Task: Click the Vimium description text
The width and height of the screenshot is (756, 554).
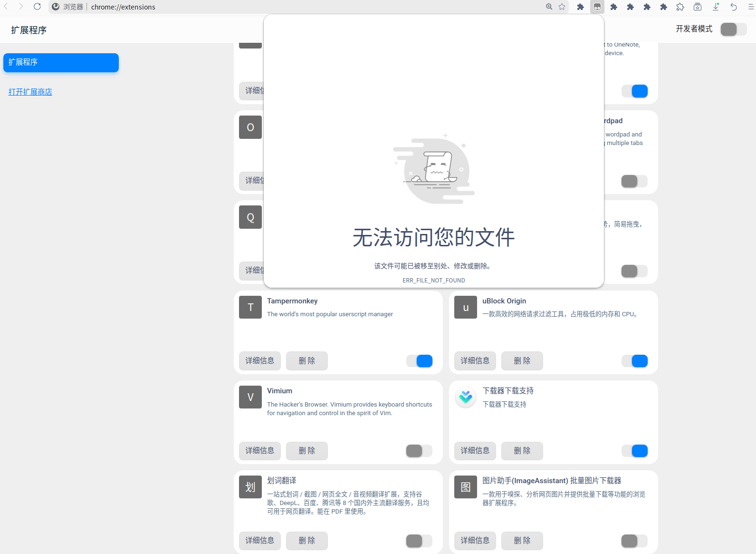Action: (350, 409)
